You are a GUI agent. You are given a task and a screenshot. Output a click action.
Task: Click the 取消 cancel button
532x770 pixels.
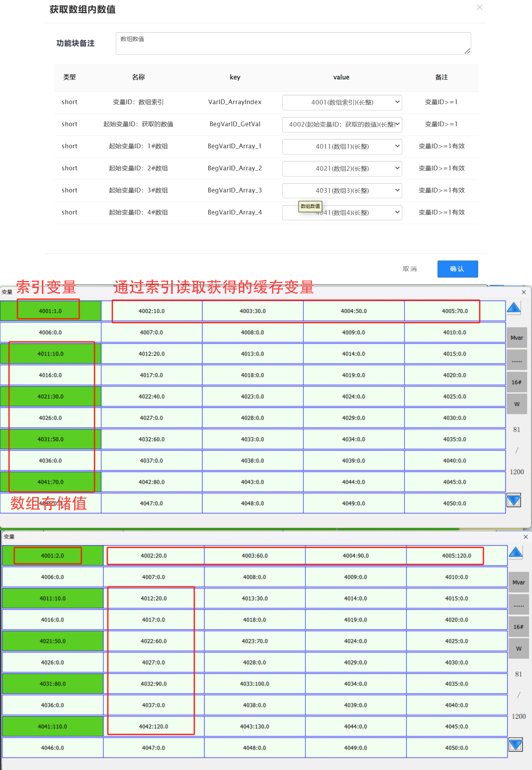tap(410, 269)
